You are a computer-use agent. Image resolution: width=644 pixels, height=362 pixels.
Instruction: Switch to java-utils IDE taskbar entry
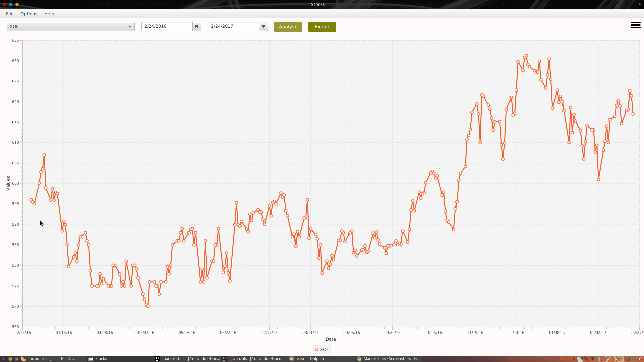click(254, 359)
